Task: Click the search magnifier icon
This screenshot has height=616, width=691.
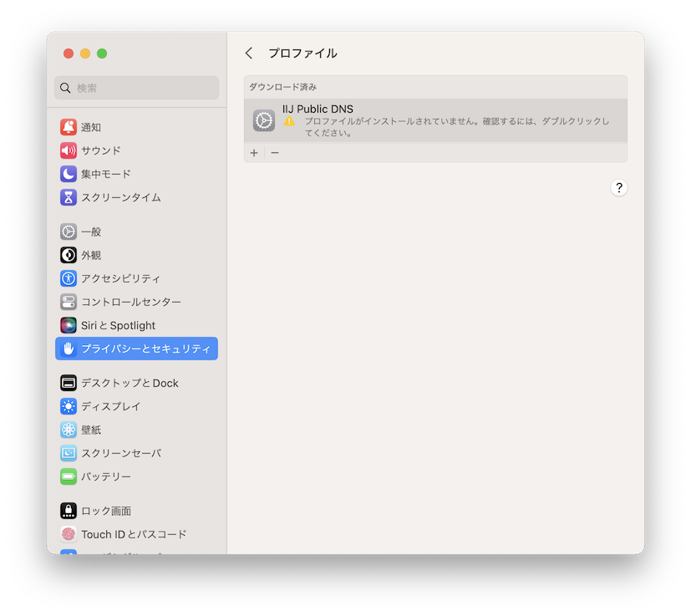Action: 65,88
